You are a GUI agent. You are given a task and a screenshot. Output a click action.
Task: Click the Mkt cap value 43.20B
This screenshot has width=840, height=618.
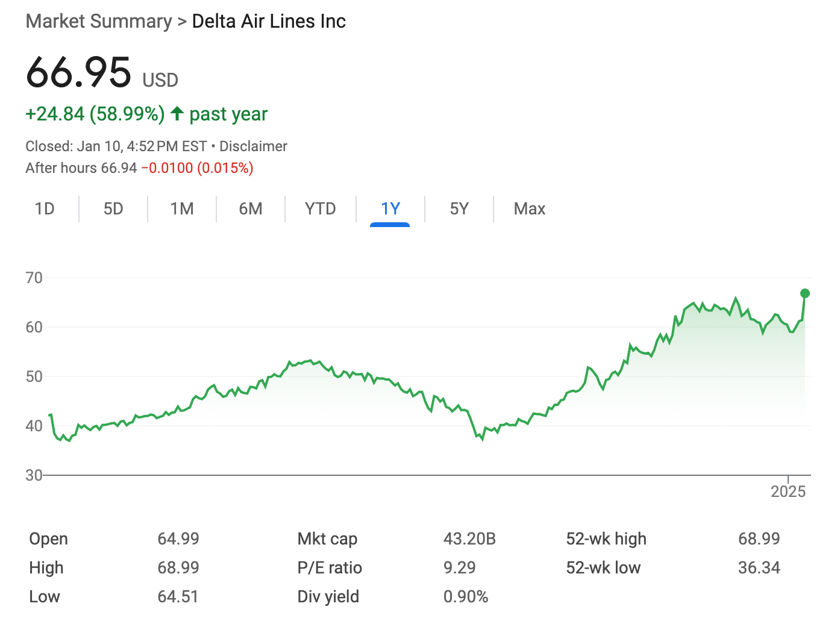tap(469, 538)
